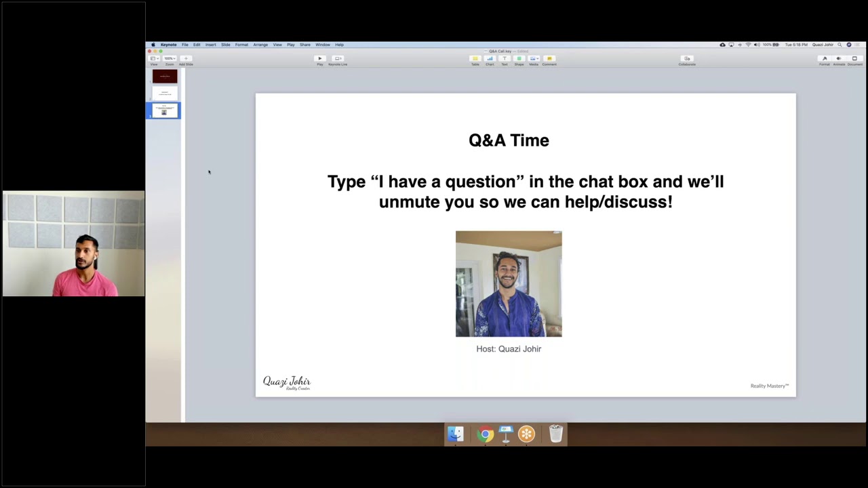Viewport: 868px width, 488px height.
Task: Play the presentation from the toolbar
Action: click(319, 58)
